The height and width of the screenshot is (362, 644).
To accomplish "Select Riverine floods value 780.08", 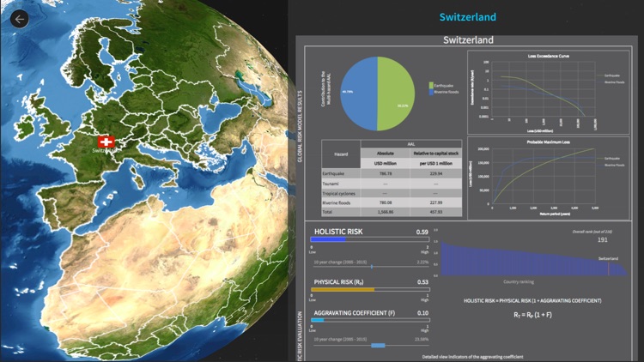I will pos(386,202).
